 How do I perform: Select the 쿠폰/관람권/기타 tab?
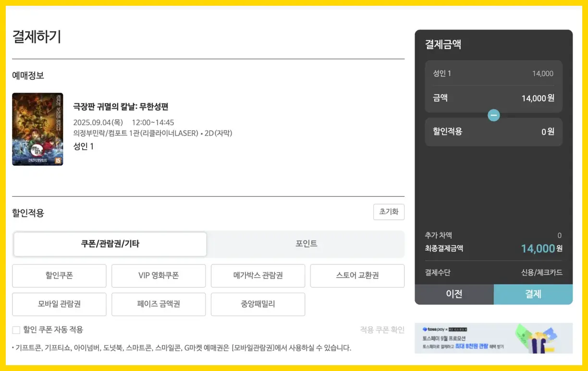click(x=110, y=244)
